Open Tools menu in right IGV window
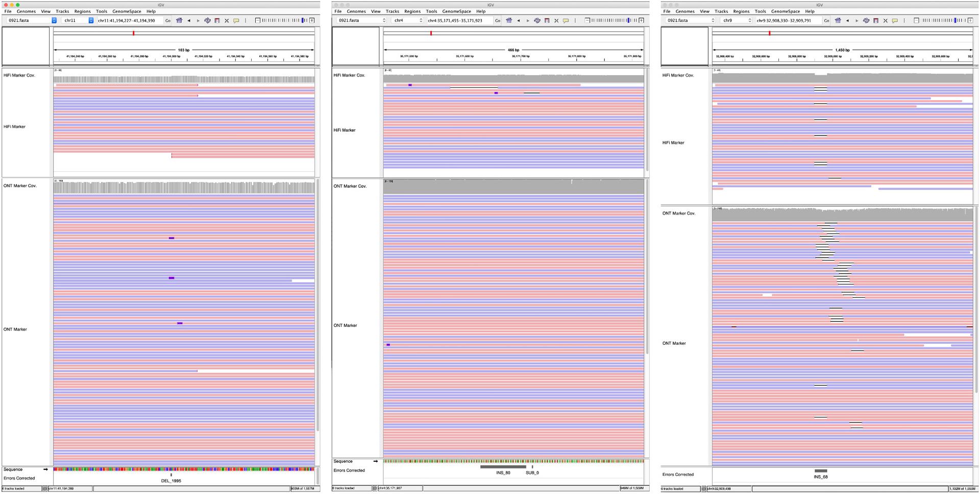This screenshot has width=980, height=494. pyautogui.click(x=760, y=11)
